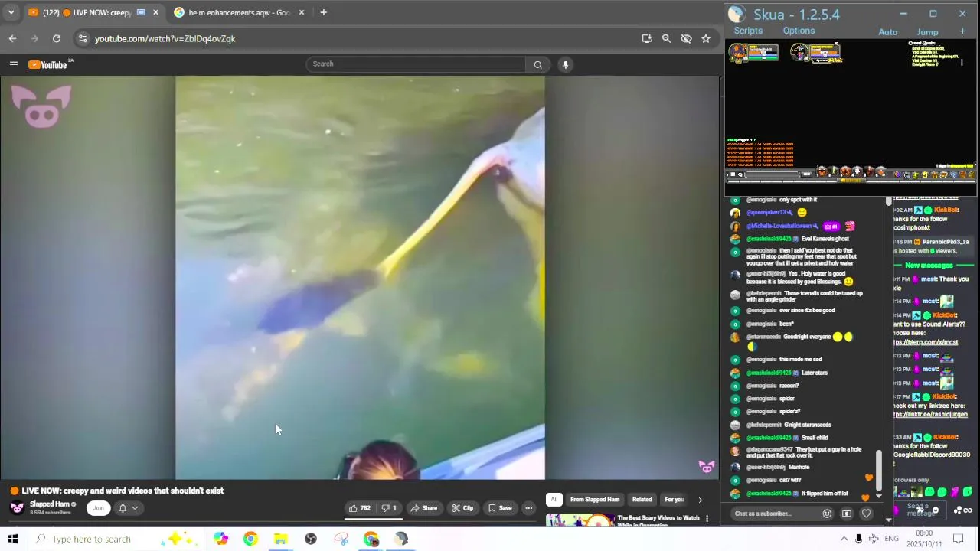Reload the page with the refresh icon
Screen dimensions: 980x551
pos(57,38)
